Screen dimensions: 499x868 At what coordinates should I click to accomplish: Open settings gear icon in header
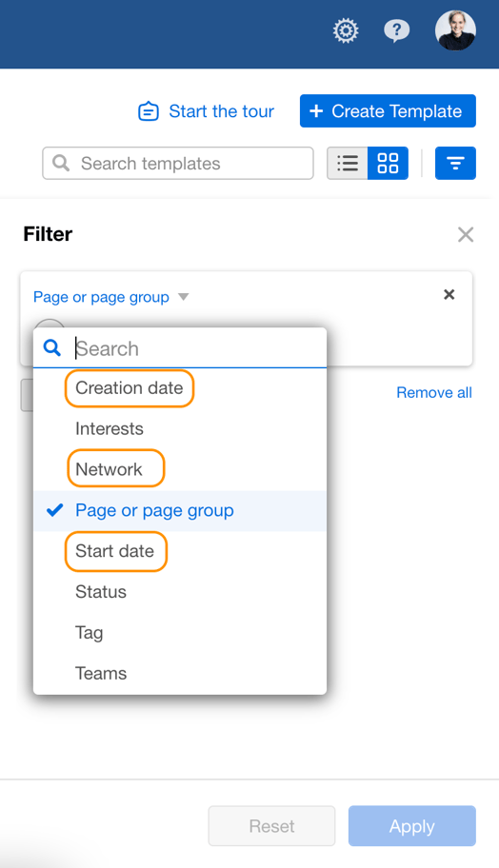click(x=346, y=30)
